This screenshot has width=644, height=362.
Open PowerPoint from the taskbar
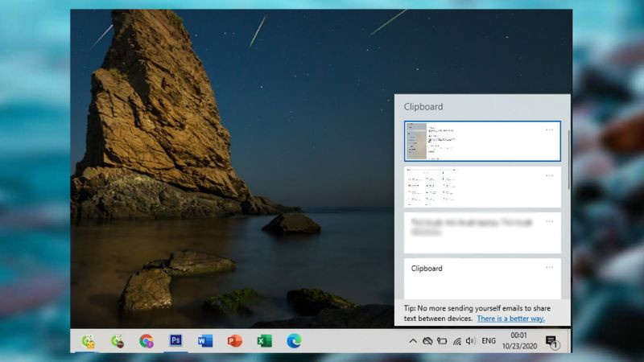coord(234,340)
